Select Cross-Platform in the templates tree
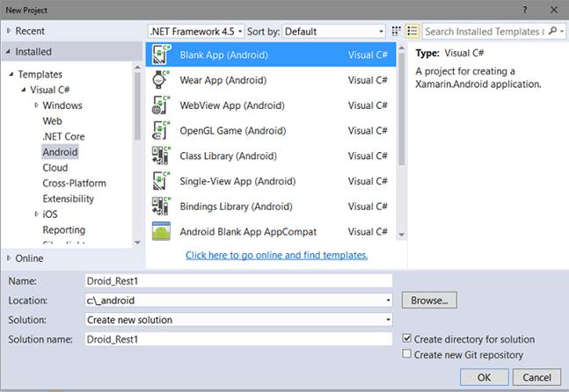This screenshot has width=569, height=392. (x=74, y=184)
